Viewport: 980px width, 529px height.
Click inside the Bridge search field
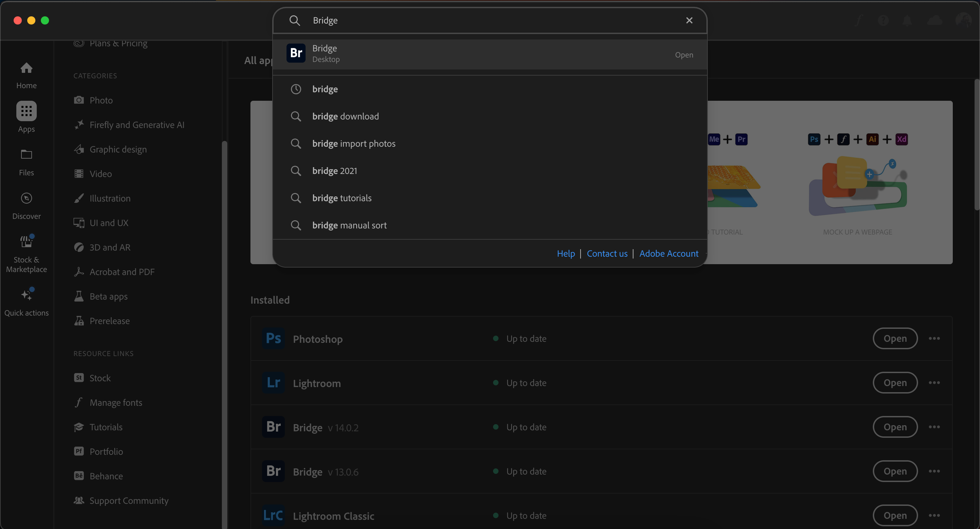pos(457,20)
